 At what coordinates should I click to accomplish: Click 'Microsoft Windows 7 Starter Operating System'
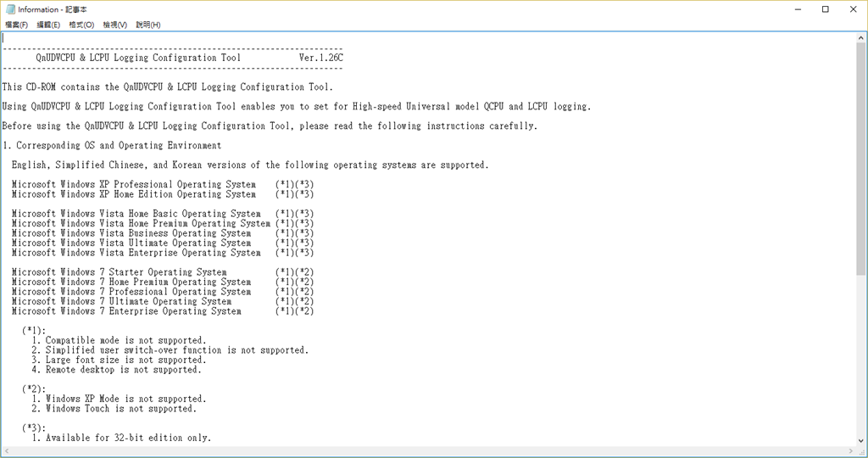pyautogui.click(x=119, y=272)
